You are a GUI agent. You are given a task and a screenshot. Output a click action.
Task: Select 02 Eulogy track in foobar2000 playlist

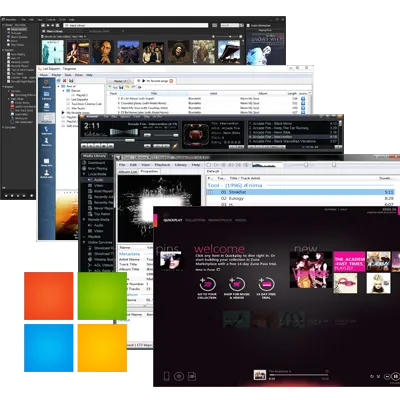(300, 198)
